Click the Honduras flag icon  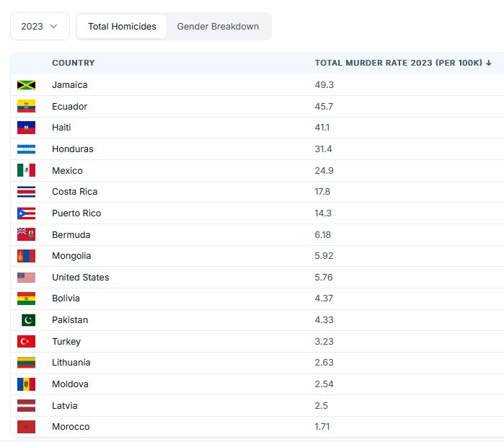tap(27, 149)
